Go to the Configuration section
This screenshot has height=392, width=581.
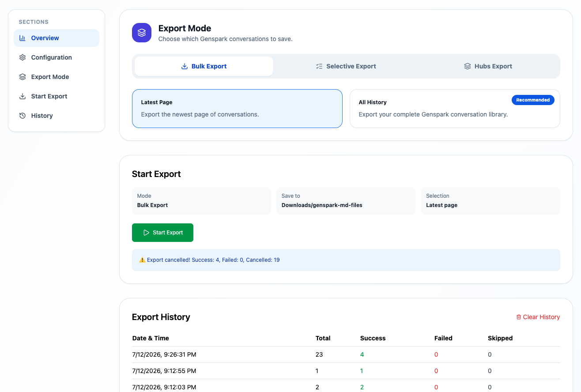click(57, 57)
